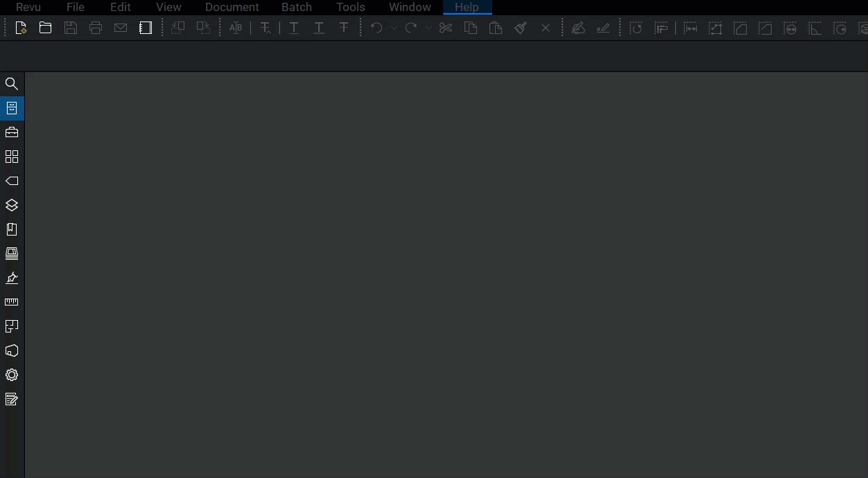Open the File Access cabinet panel

[12, 108]
